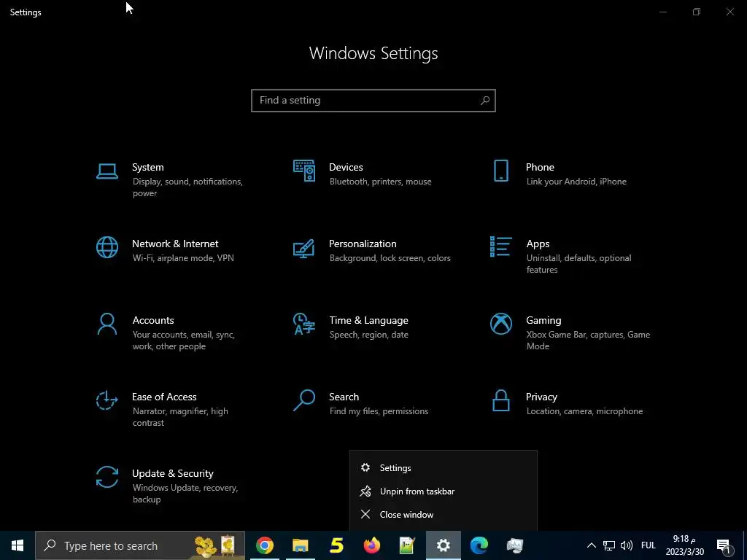
Task: Open the green notepad taskbar app
Action: tap(407, 545)
